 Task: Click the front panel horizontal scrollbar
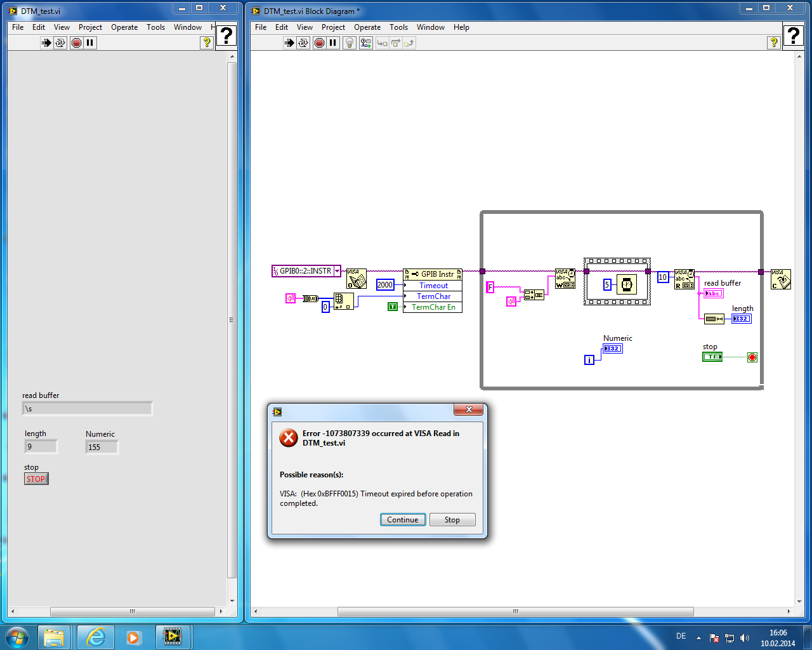(x=132, y=612)
